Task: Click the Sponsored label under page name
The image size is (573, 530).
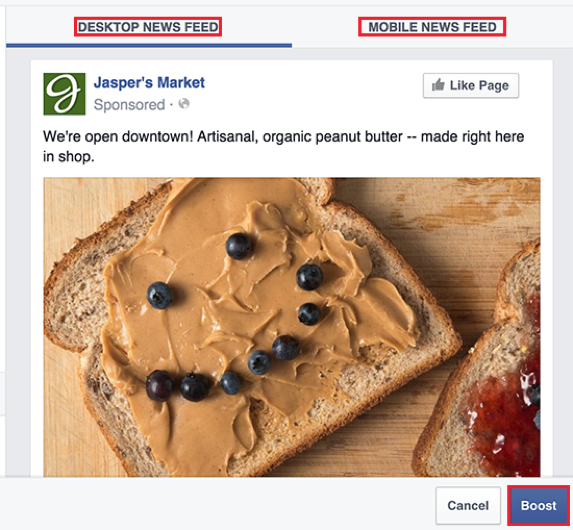Action: coord(129,105)
